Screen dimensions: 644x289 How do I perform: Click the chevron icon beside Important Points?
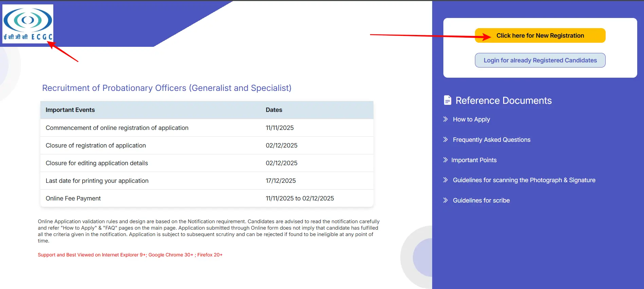[x=445, y=160]
